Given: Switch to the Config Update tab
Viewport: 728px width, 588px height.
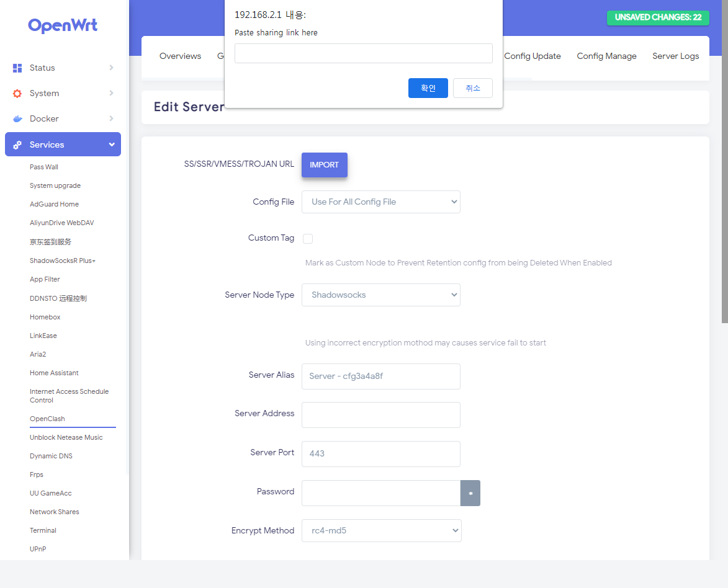Looking at the screenshot, I should [532, 56].
